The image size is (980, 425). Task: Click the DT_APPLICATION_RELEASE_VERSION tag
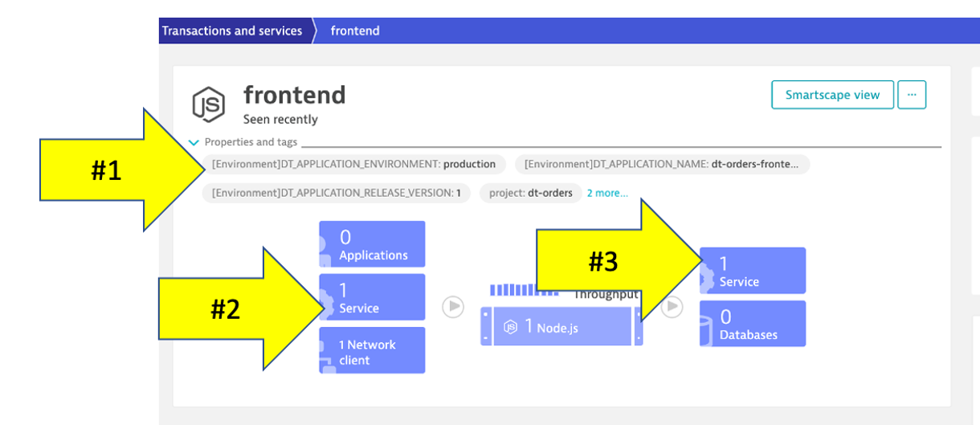click(336, 194)
